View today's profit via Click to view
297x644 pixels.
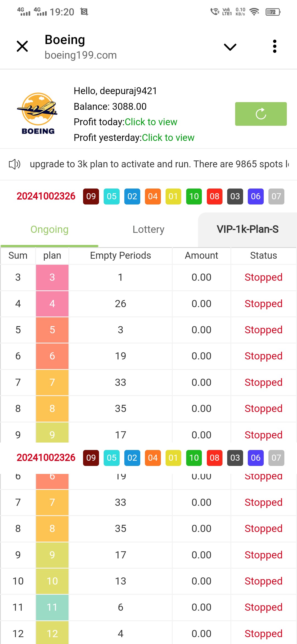tap(151, 122)
